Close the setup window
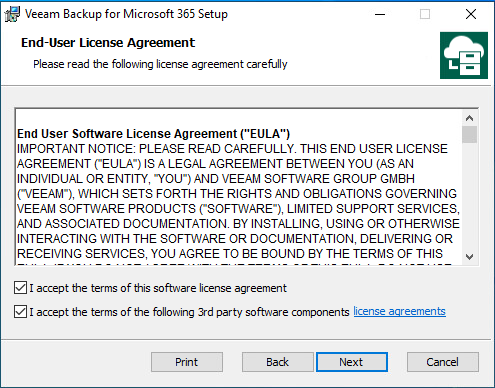This screenshot has height=388, width=495. pyautogui.click(x=471, y=14)
